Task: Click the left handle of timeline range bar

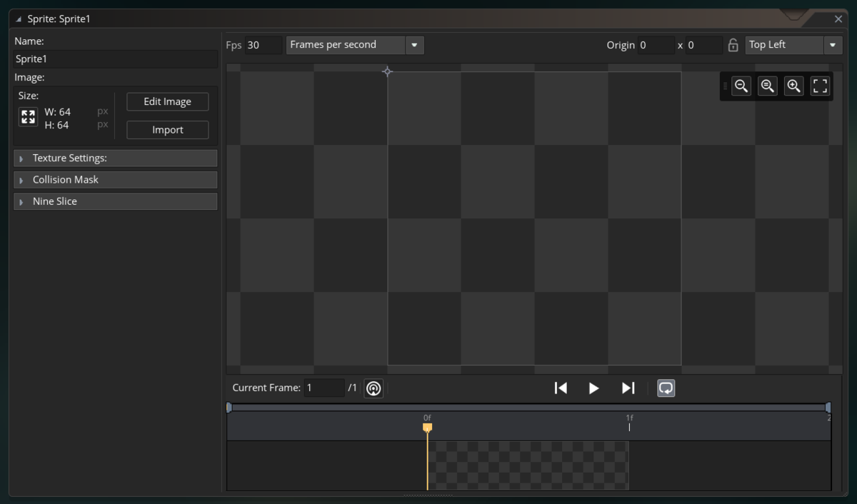Action: (229, 408)
